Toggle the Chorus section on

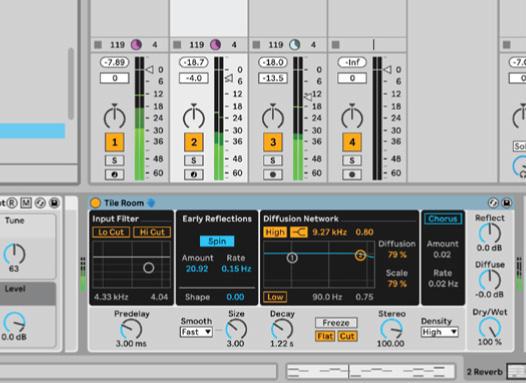443,219
